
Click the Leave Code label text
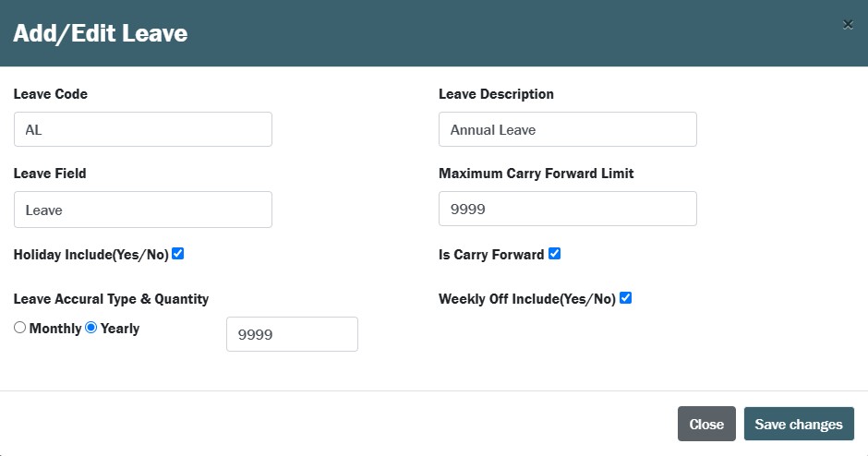click(51, 94)
